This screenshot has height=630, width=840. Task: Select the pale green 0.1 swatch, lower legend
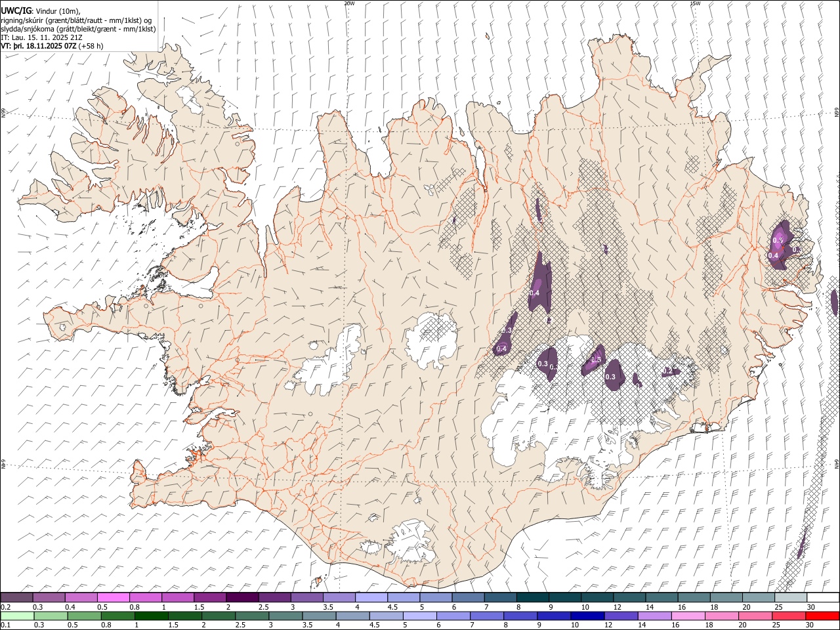click(17, 616)
